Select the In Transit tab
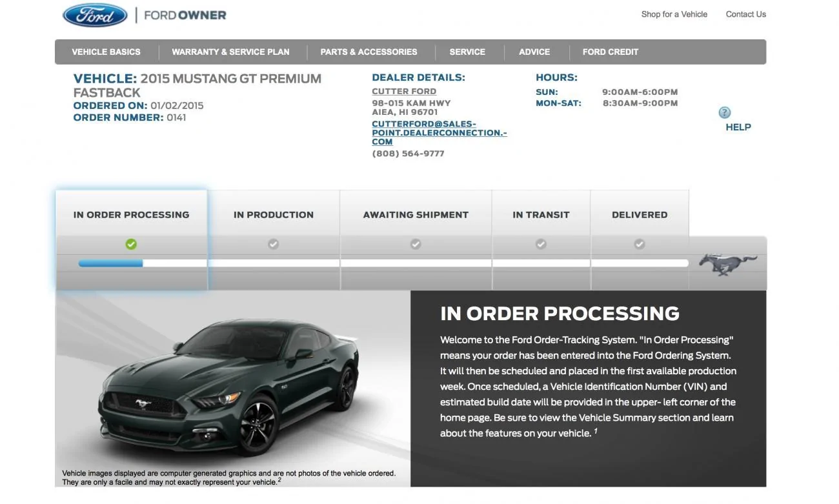 [541, 215]
